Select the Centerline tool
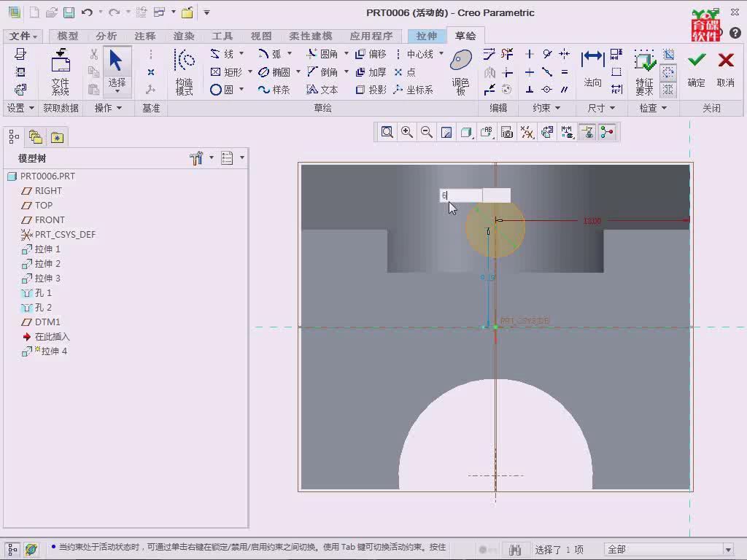This screenshot has height=560, width=747. point(414,54)
